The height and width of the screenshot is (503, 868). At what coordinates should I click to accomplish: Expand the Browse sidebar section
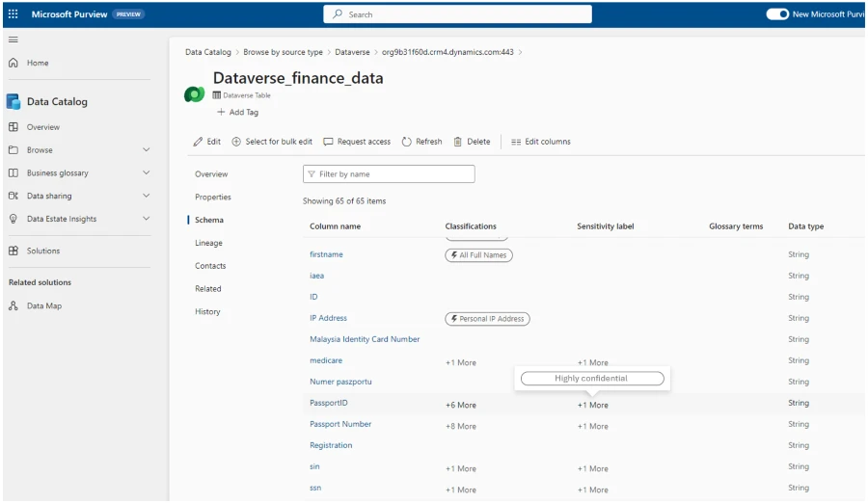tap(146, 150)
